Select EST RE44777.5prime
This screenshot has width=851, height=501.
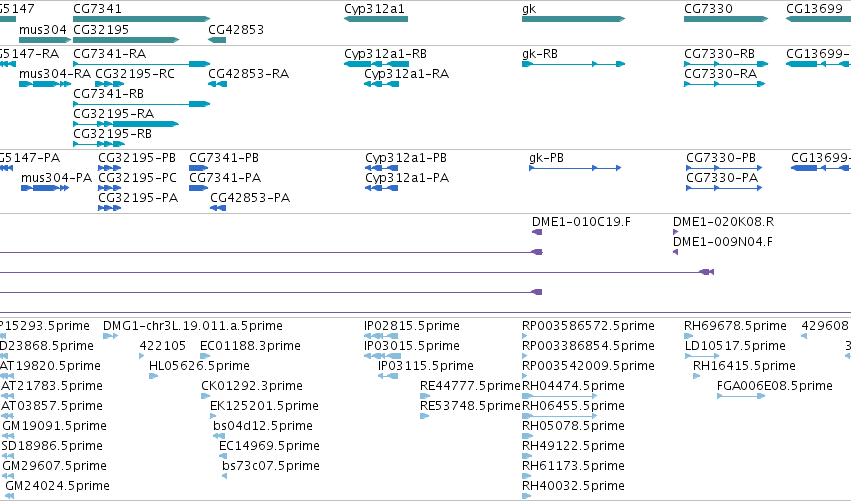(425, 396)
